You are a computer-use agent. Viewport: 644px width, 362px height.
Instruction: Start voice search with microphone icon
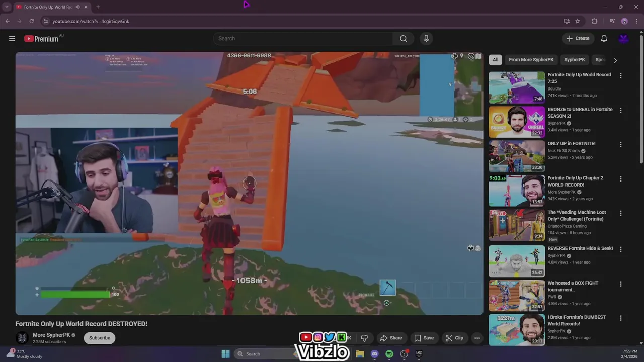pos(426,39)
